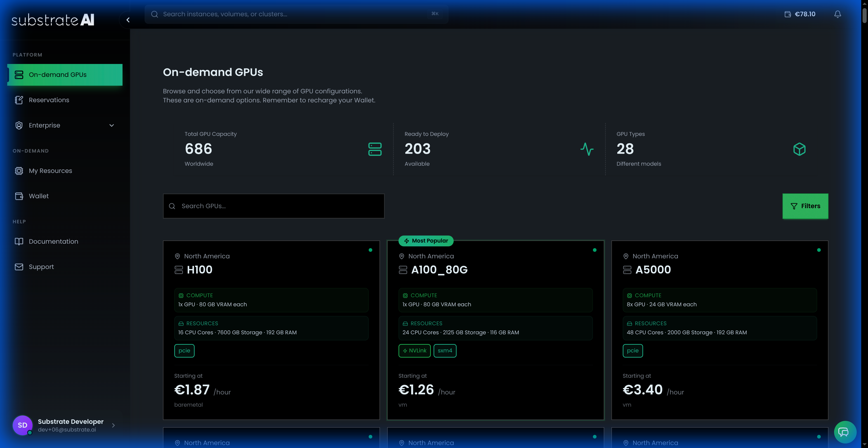Click the magnifier icon in the GPU search field

tap(172, 206)
